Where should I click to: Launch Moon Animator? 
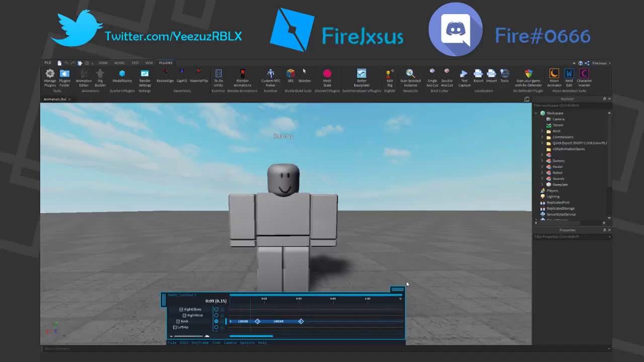(554, 78)
